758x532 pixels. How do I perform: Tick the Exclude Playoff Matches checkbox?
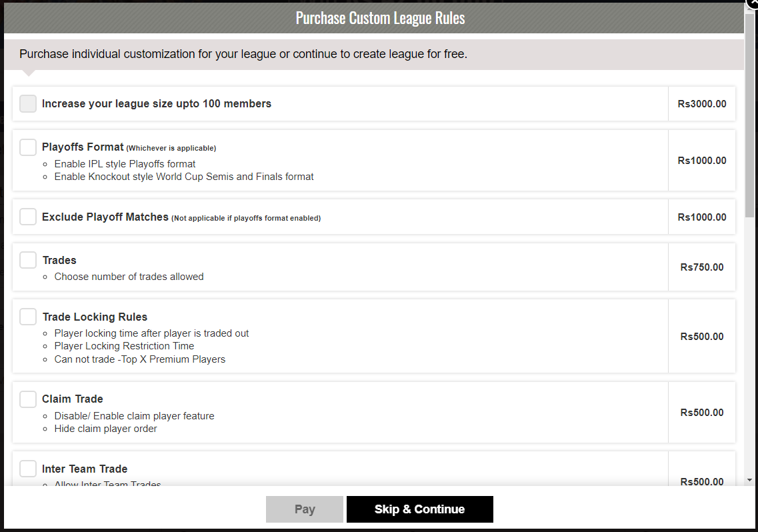[28, 217]
